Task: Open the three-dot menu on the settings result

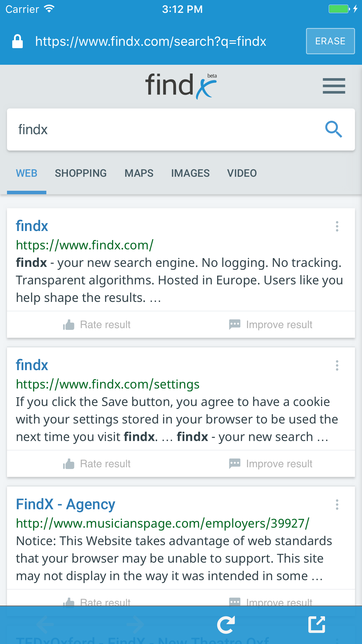Action: [x=337, y=365]
